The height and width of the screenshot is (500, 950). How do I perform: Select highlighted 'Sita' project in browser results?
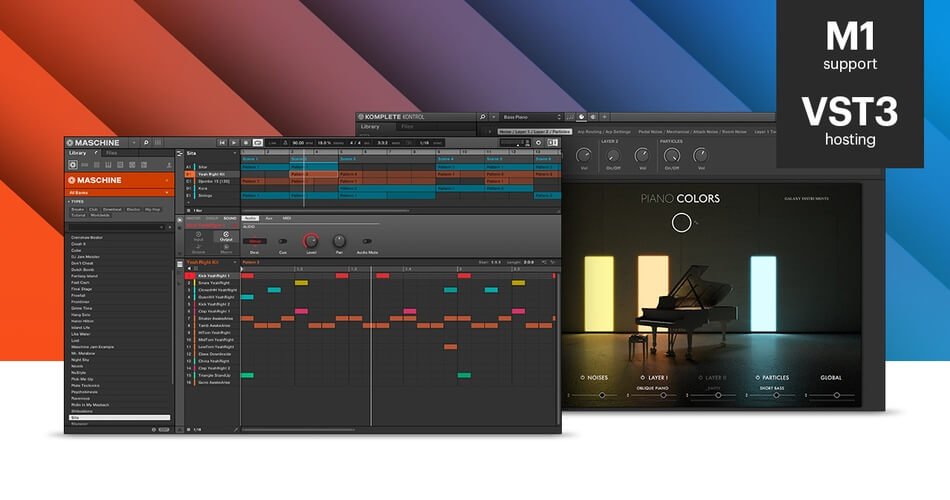(119, 418)
